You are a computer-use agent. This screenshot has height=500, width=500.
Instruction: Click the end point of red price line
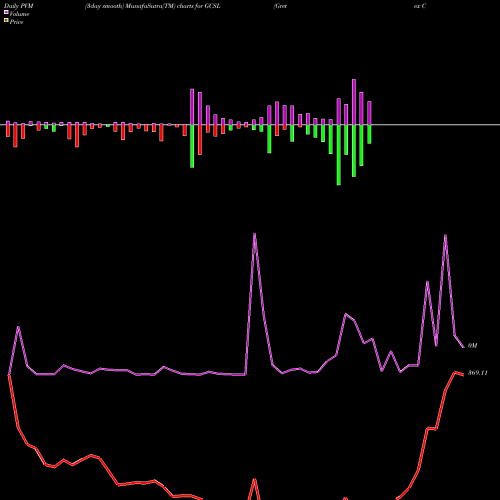pyautogui.click(x=463, y=375)
